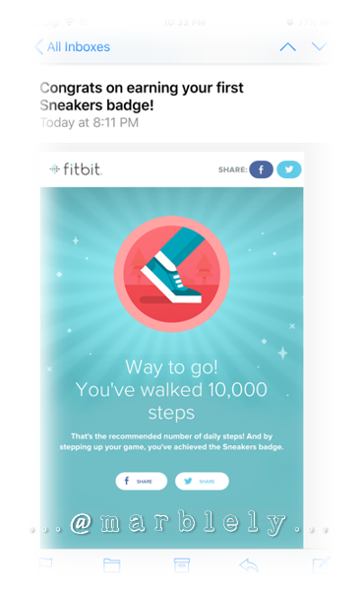Tap the recommended daily steps description
Image resolution: width=364 pixels, height=591 pixels.
(171, 441)
